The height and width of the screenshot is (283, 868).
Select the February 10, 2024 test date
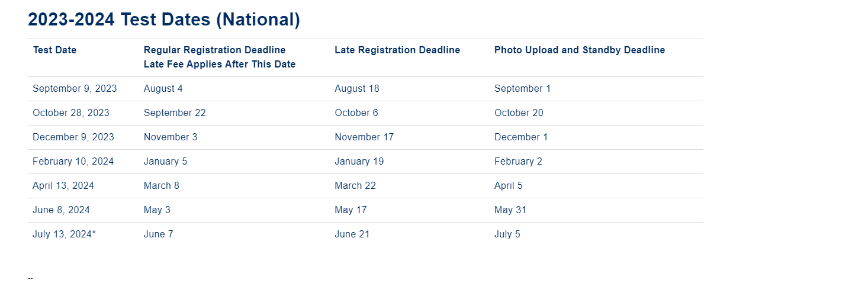pos(73,162)
